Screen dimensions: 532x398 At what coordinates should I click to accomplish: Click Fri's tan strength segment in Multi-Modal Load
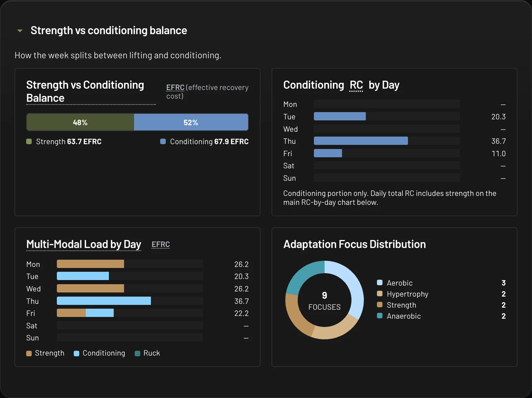pyautogui.click(x=71, y=313)
